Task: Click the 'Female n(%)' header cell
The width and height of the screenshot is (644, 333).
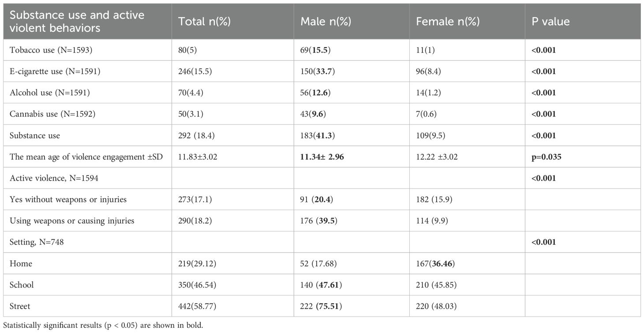Action: point(445,22)
